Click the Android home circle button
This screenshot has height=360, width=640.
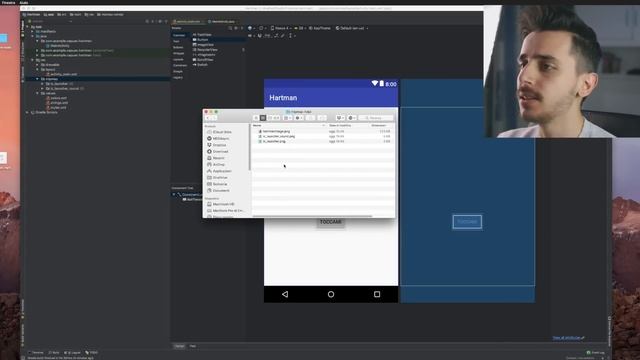pos(331,294)
